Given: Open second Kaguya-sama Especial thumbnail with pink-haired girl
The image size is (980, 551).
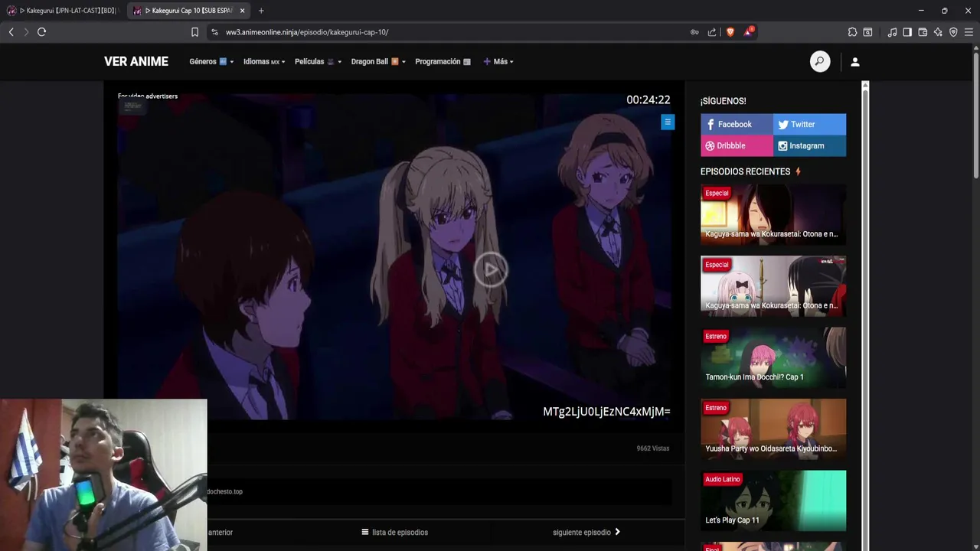Looking at the screenshot, I should [x=773, y=285].
